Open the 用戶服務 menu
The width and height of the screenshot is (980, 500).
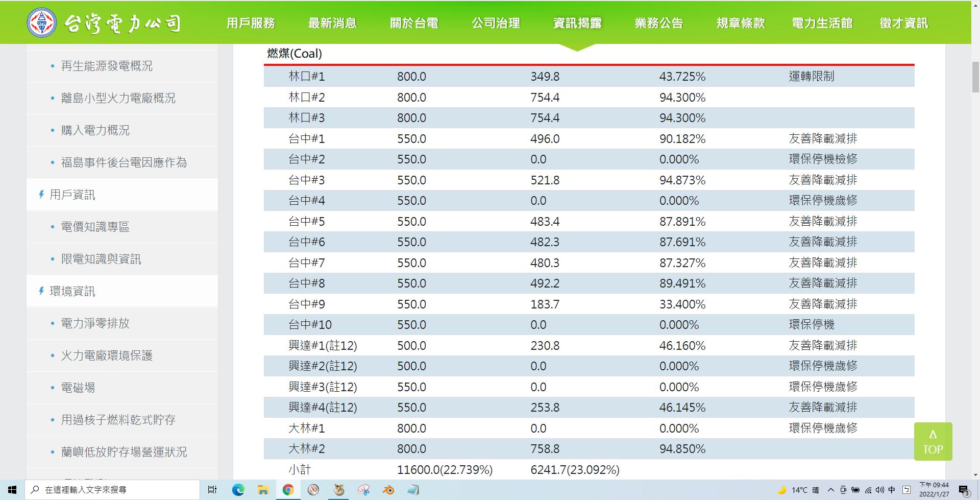tap(251, 23)
